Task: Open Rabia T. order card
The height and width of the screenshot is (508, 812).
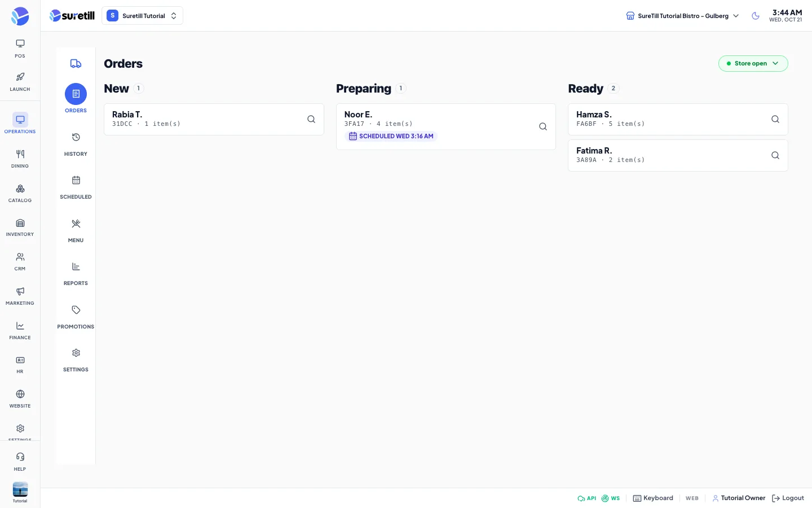Action: (214, 119)
